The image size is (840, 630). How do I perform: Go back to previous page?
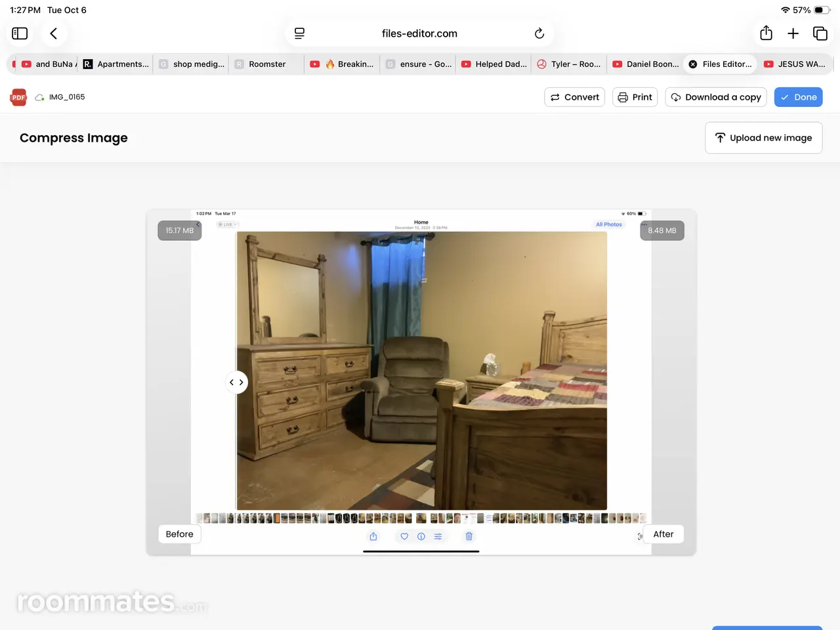pyautogui.click(x=54, y=33)
